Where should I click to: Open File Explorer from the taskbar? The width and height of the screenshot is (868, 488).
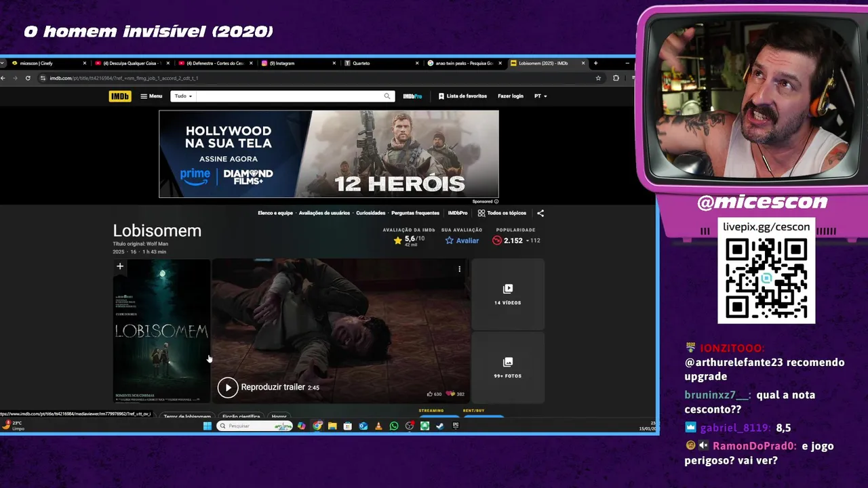coord(332,426)
